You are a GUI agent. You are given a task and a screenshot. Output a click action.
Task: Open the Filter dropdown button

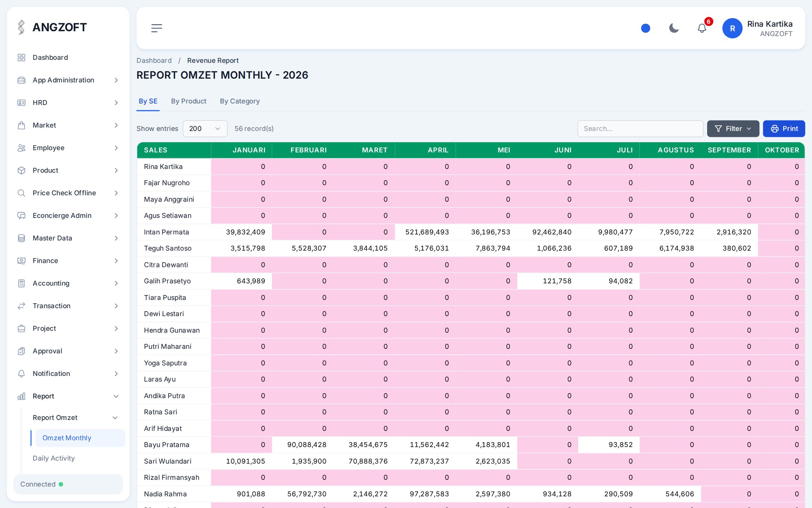pos(733,129)
